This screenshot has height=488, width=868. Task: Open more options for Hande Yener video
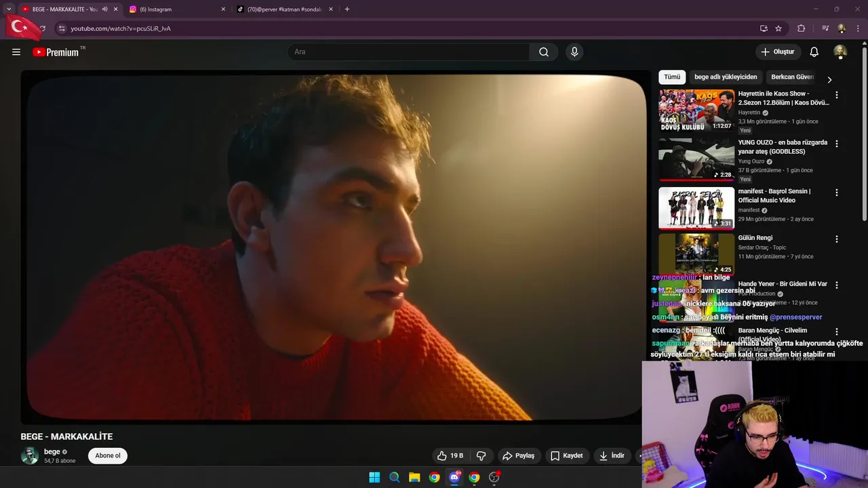coord(836,285)
